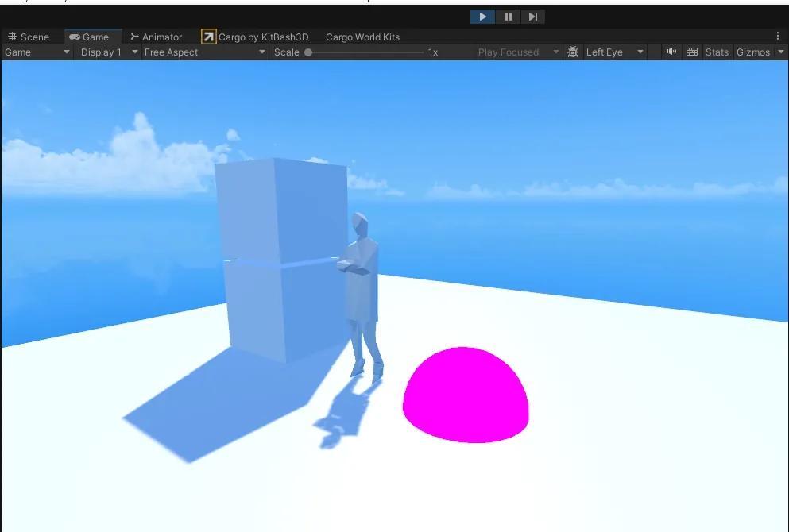Pause the running game
Image resolution: width=789 pixels, height=532 pixels.
[x=509, y=17]
